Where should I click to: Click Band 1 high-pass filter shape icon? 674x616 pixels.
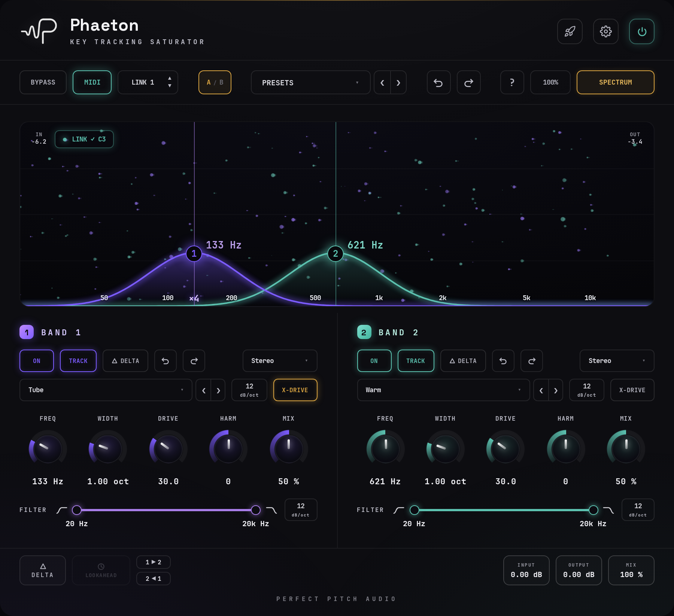point(62,510)
